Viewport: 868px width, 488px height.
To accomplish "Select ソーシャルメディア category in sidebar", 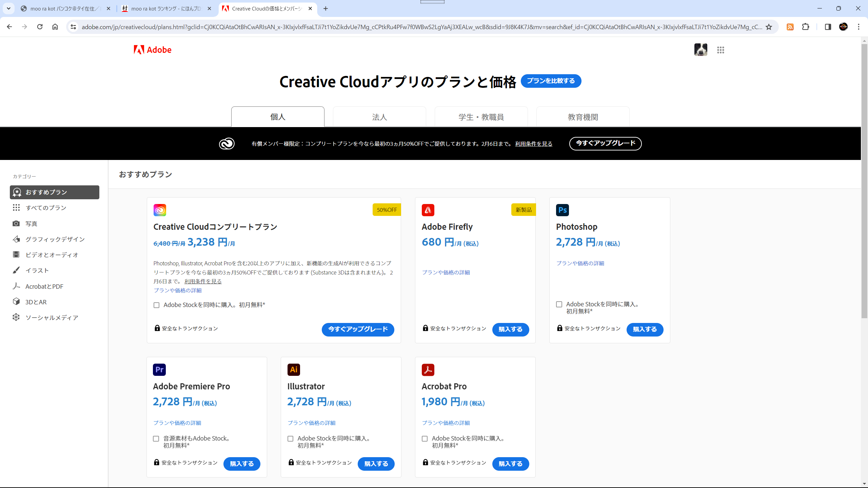I will 52,318.
